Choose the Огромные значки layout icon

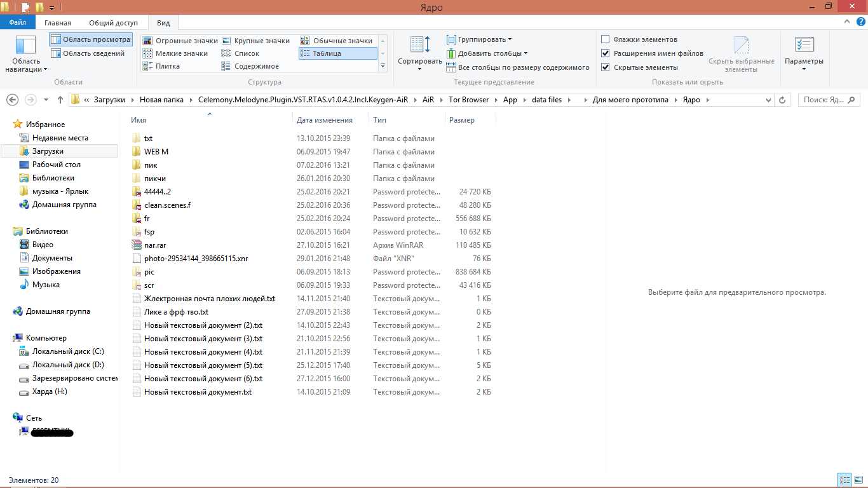pyautogui.click(x=147, y=41)
